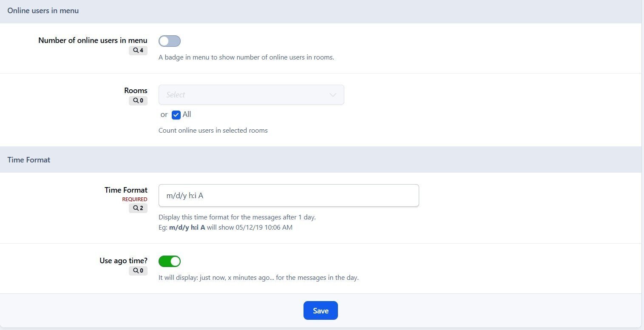The height and width of the screenshot is (330, 644).
Task: Click the search badge showing 4
Action: click(x=138, y=51)
